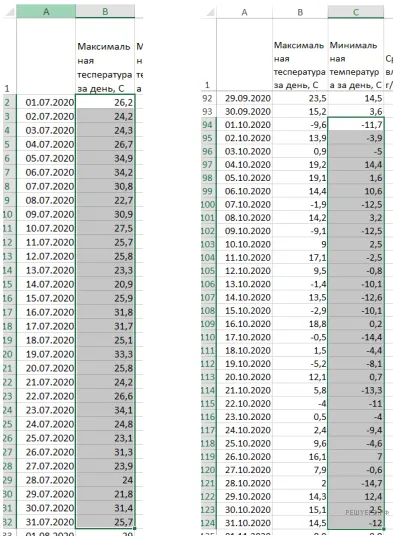Click date cell 05.07.2020

click(x=46, y=158)
